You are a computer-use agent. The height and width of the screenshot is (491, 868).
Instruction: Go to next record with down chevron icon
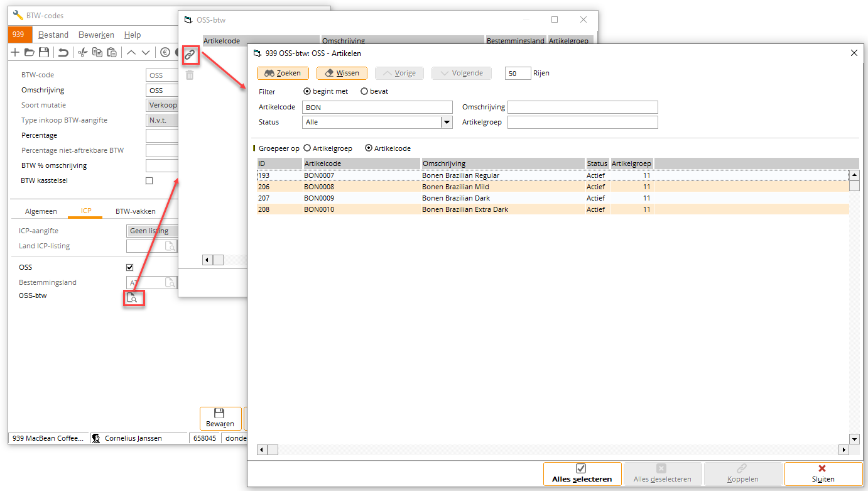point(146,52)
